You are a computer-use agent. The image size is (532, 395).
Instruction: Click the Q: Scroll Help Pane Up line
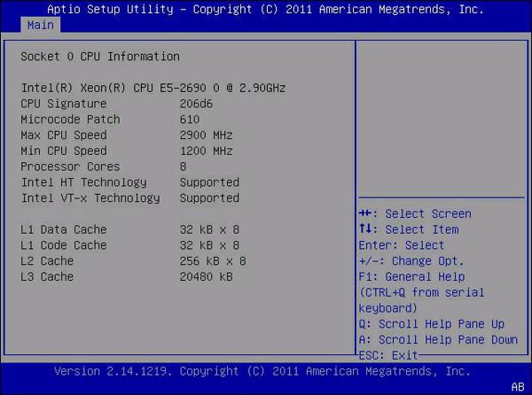(432, 324)
